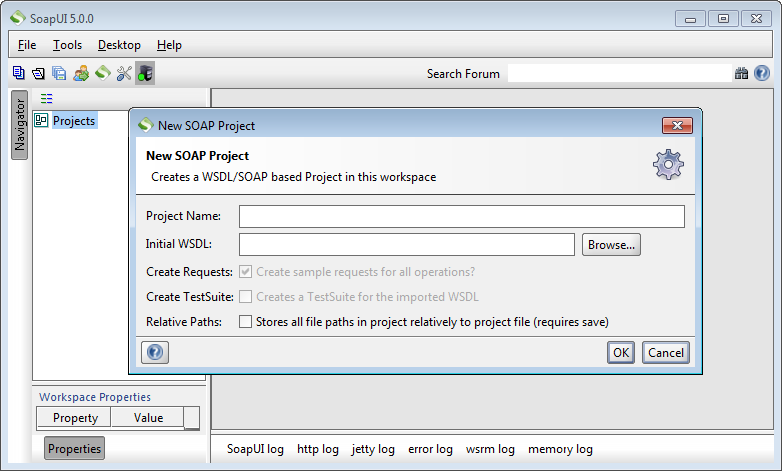Image resolution: width=782 pixels, height=471 pixels.
Task: Close the New SOAP Project dialog
Action: pos(677,125)
